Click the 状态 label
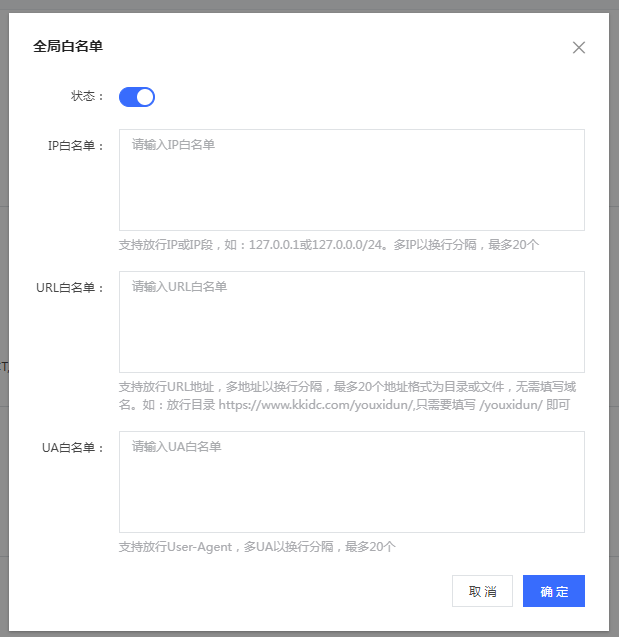Image resolution: width=619 pixels, height=637 pixels. click(x=87, y=97)
